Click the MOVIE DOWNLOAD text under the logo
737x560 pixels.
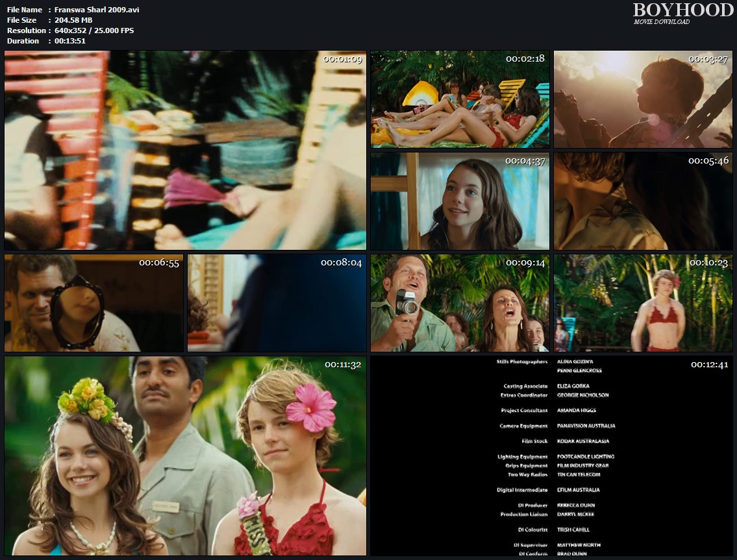pos(662,22)
